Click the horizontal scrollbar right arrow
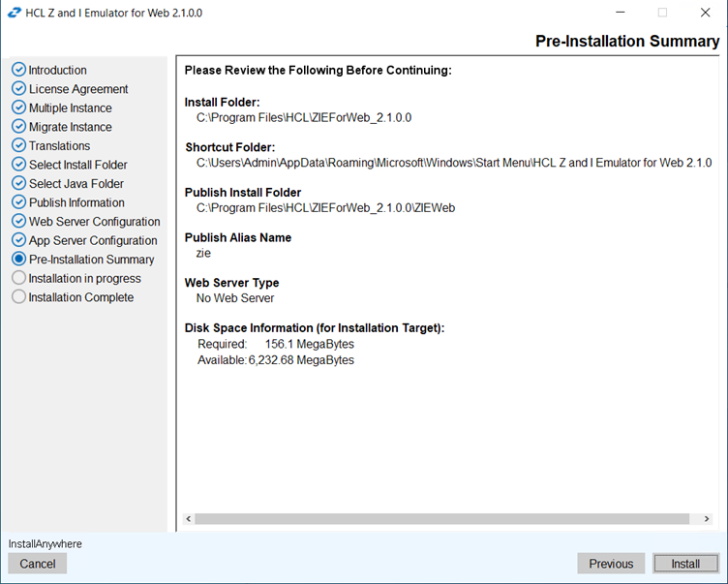 pyautogui.click(x=706, y=518)
